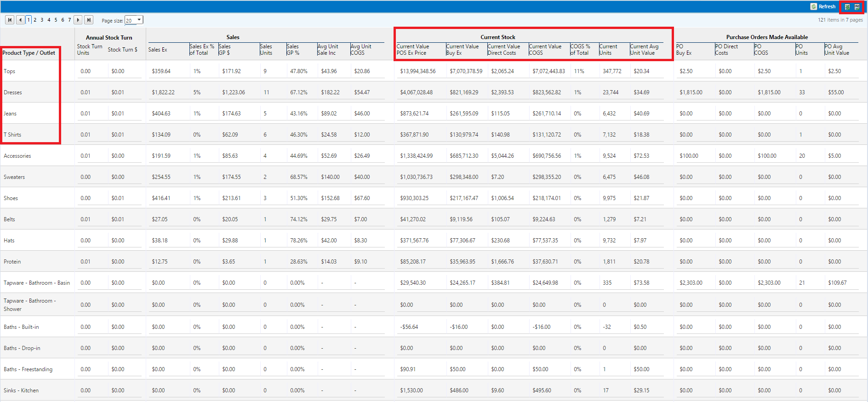
Task: Select the Baths - Freestanding row
Action: point(434,369)
